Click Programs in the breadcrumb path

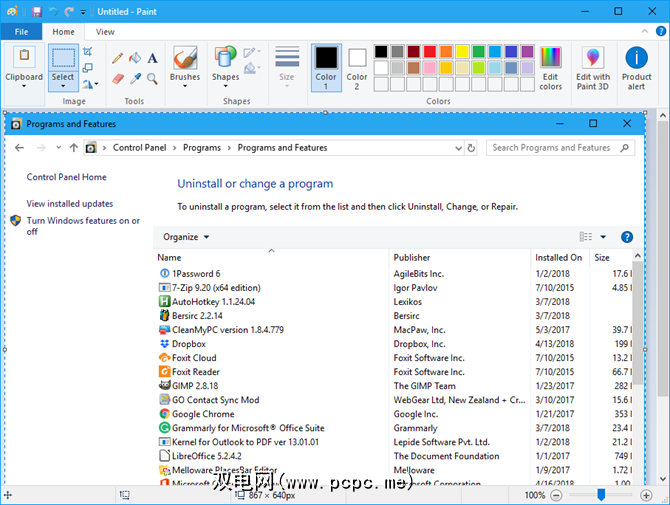(202, 148)
